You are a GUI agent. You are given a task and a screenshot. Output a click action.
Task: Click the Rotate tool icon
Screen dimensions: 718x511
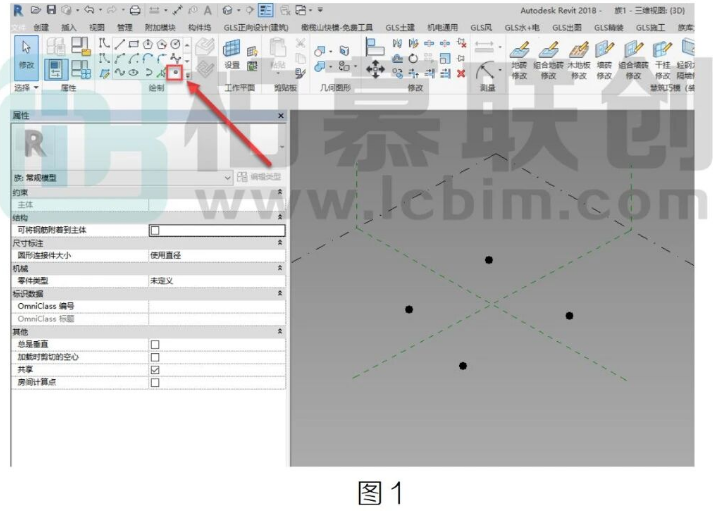tap(413, 58)
